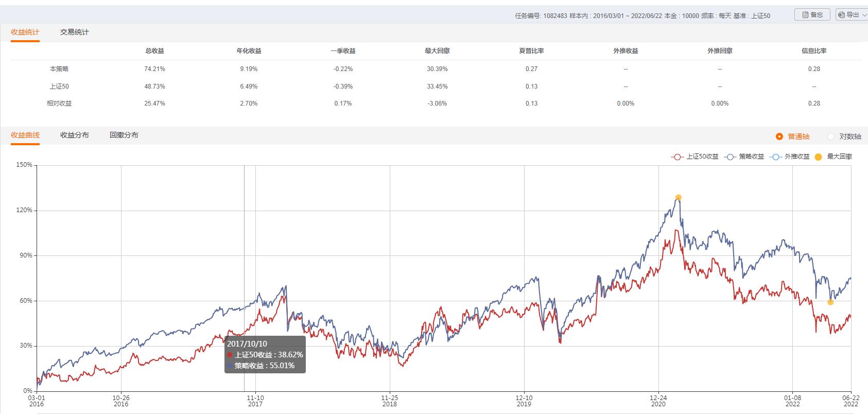Image resolution: width=868 pixels, height=414 pixels.
Task: Click the 备忘 memo icon button
Action: point(805,15)
